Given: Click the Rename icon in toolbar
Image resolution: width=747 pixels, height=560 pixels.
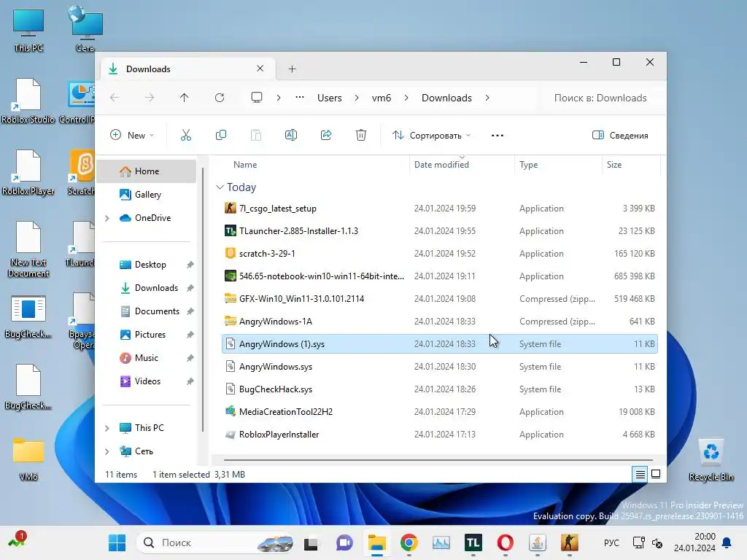Looking at the screenshot, I should tap(290, 135).
